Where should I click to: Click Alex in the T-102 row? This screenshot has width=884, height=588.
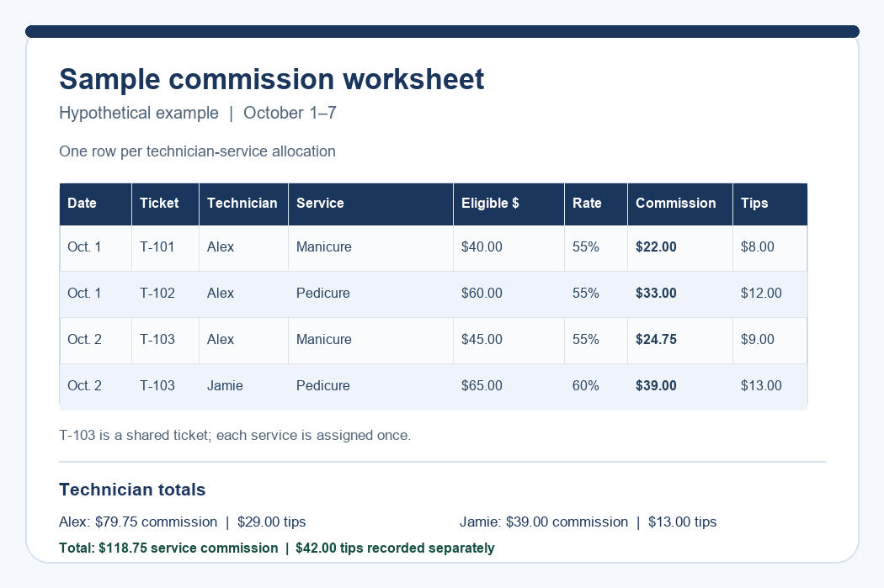pos(221,294)
